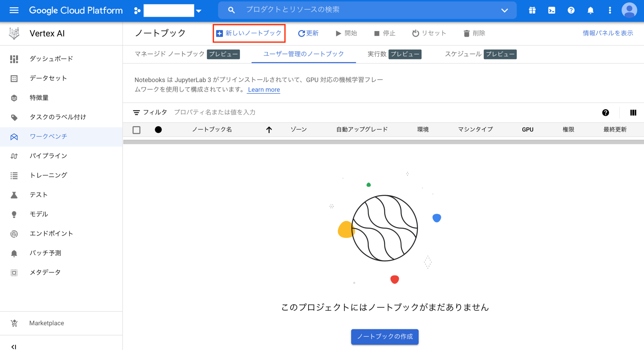Toggle the filter by status circle

click(x=158, y=129)
